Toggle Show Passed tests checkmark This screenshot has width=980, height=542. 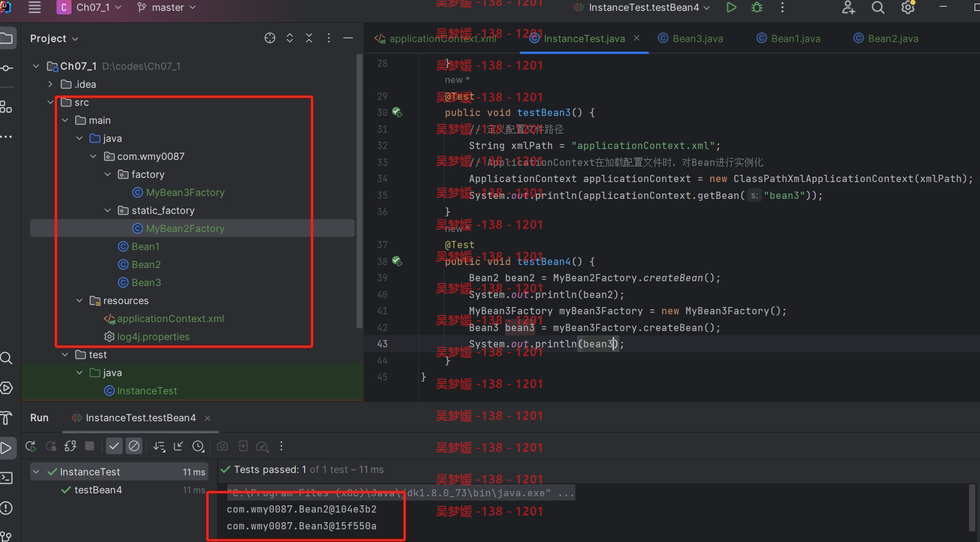114,446
